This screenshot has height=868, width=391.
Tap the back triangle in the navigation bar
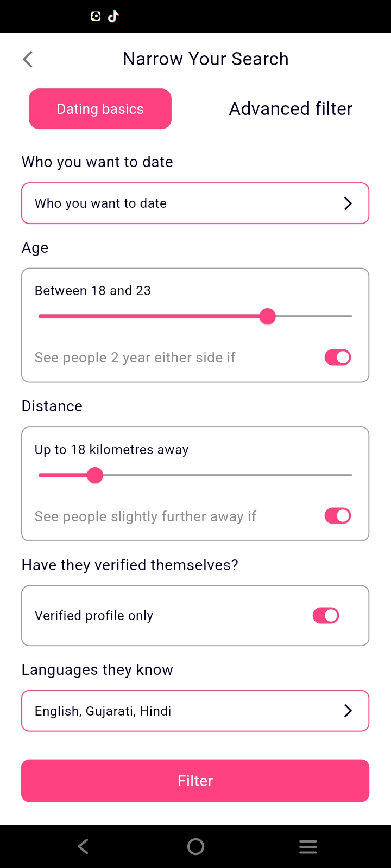point(83,846)
